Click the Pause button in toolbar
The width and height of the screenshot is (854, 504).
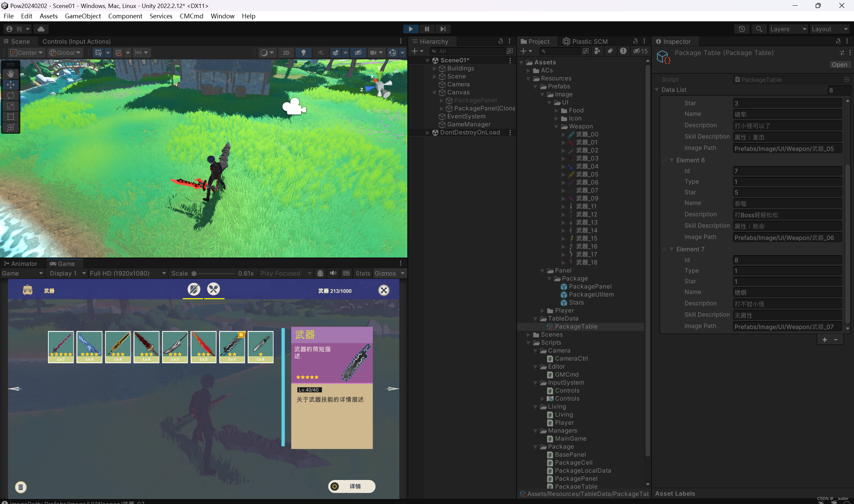tap(427, 29)
